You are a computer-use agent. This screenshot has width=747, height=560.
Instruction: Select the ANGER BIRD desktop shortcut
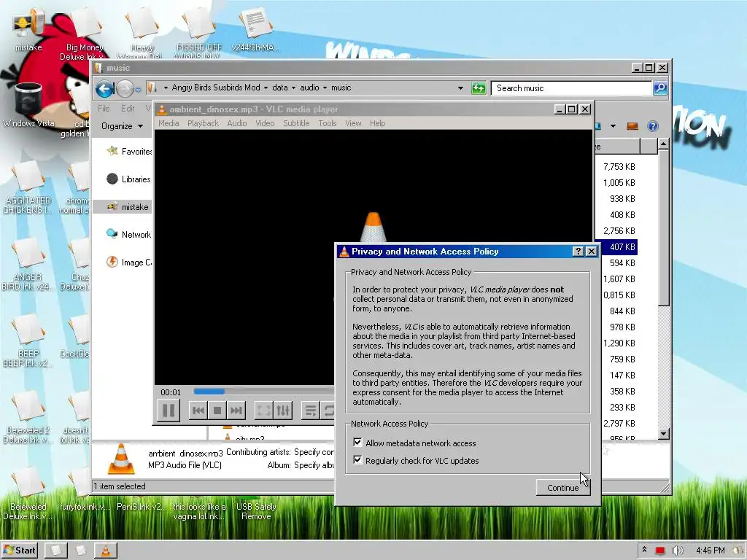click(x=28, y=265)
